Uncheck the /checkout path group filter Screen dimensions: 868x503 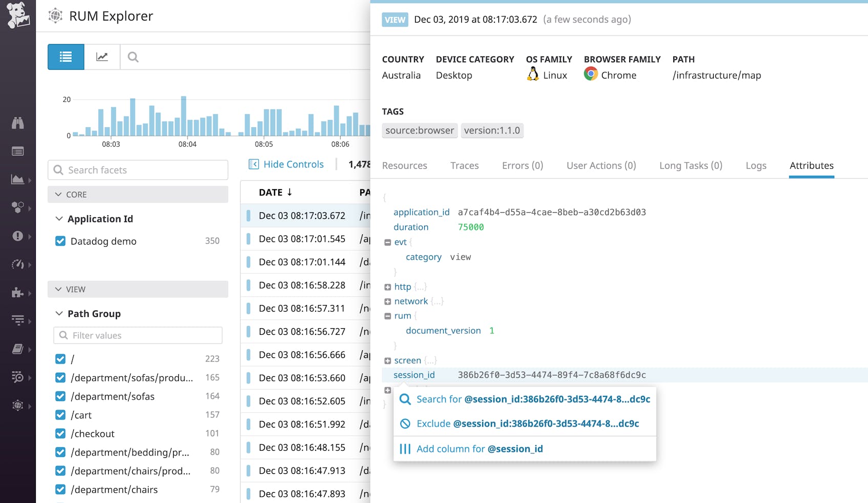click(60, 433)
